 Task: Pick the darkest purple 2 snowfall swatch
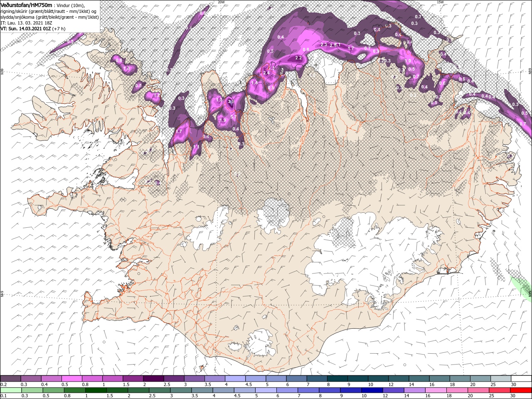[x=153, y=379]
